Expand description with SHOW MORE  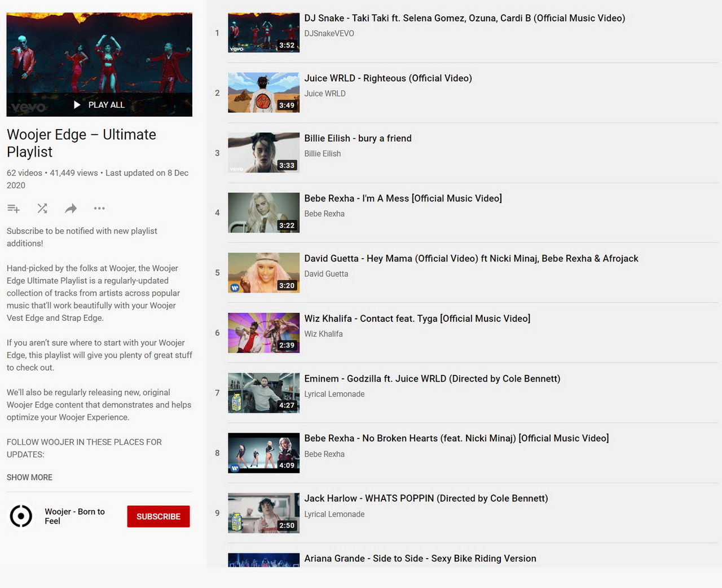(29, 478)
